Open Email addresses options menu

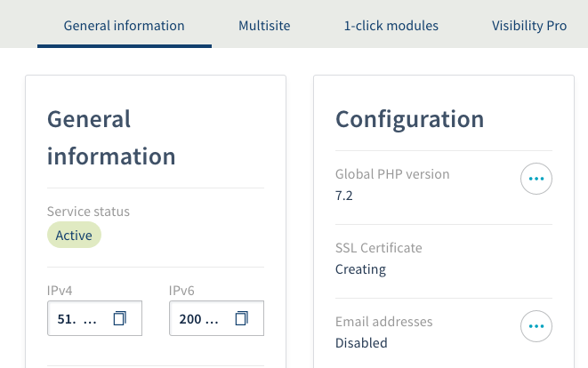tap(536, 326)
